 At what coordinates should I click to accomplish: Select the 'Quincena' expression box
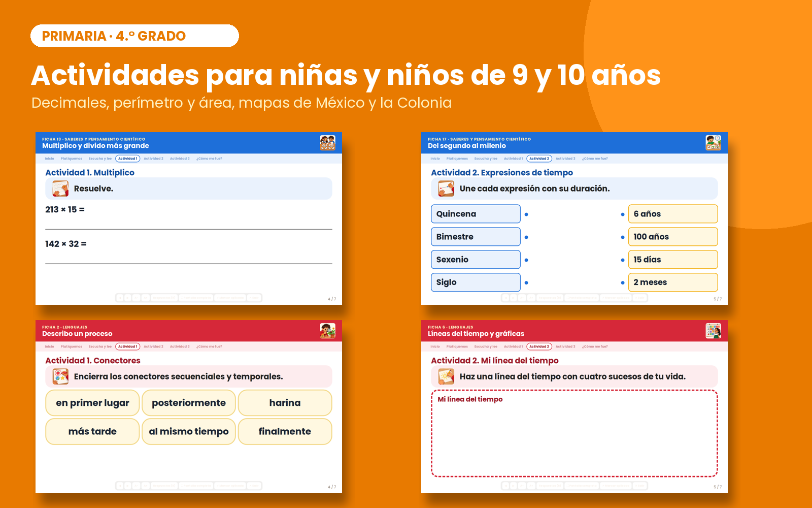click(x=476, y=214)
